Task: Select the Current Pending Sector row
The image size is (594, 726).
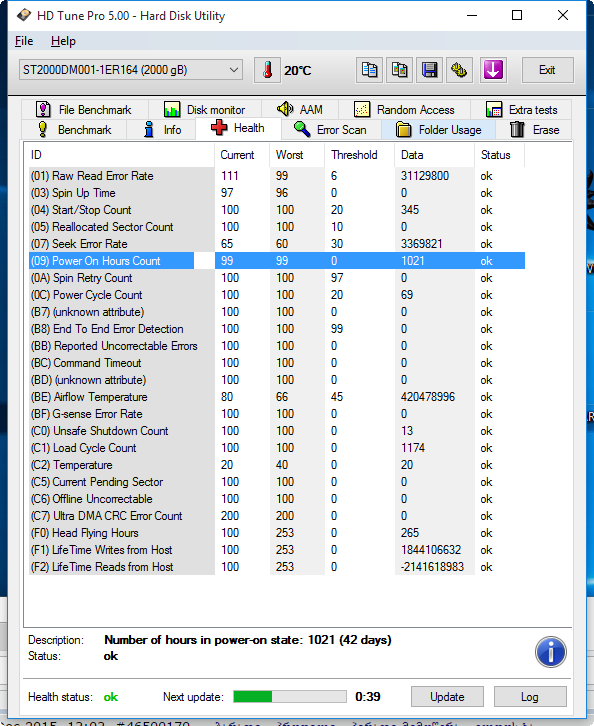Action: 277,482
